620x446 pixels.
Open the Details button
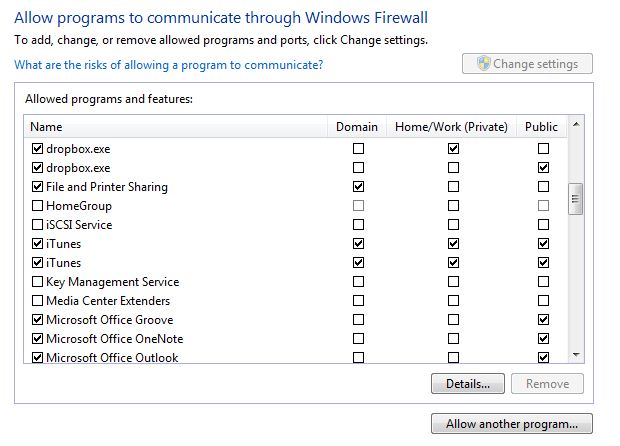(x=467, y=383)
